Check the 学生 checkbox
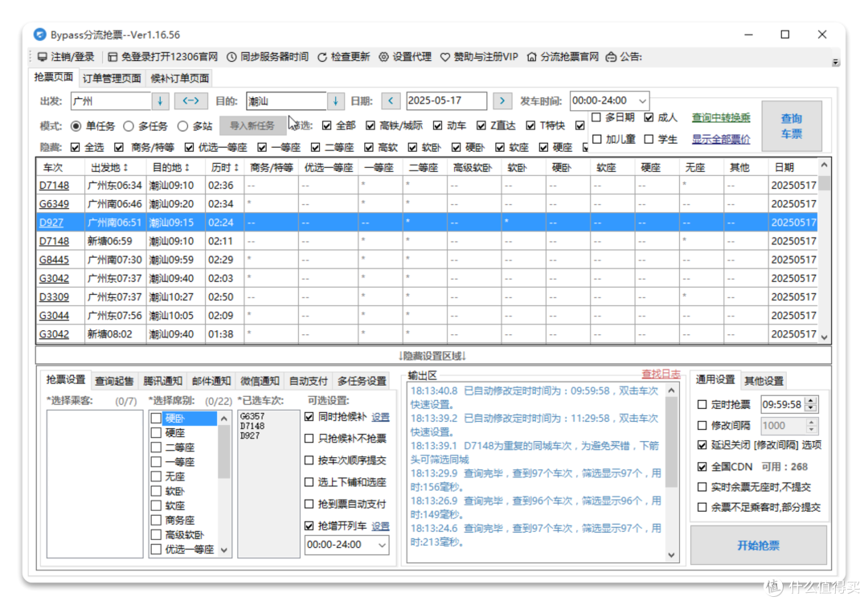This screenshot has width=868, height=605. [x=649, y=139]
